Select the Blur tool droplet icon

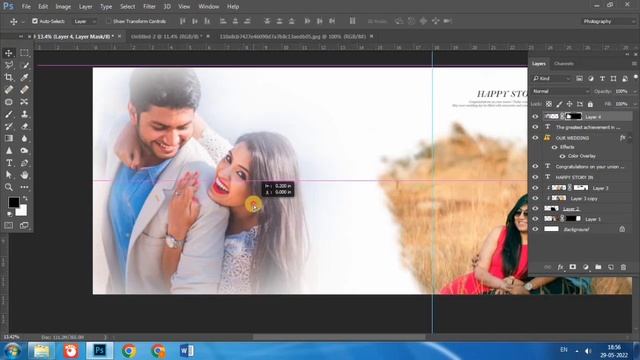click(24, 138)
